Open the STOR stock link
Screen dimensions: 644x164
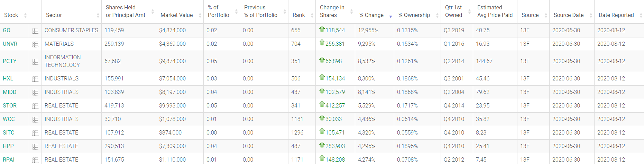[x=10, y=106]
